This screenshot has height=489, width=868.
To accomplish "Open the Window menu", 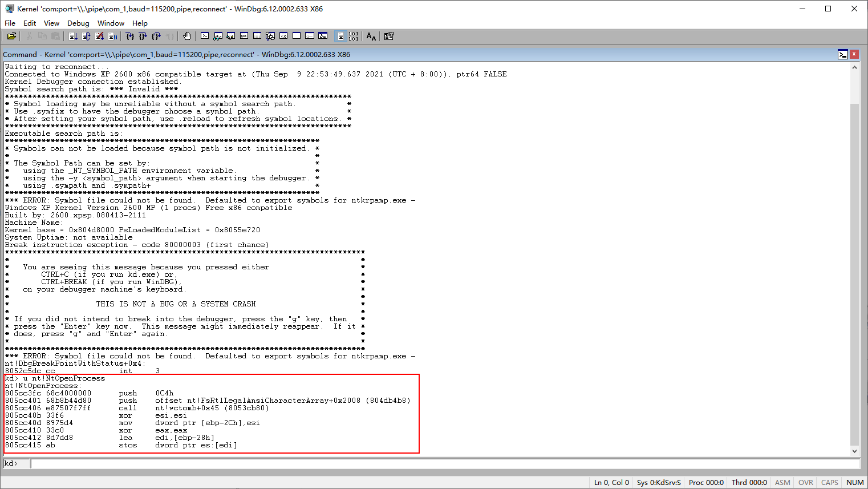I will coord(111,23).
